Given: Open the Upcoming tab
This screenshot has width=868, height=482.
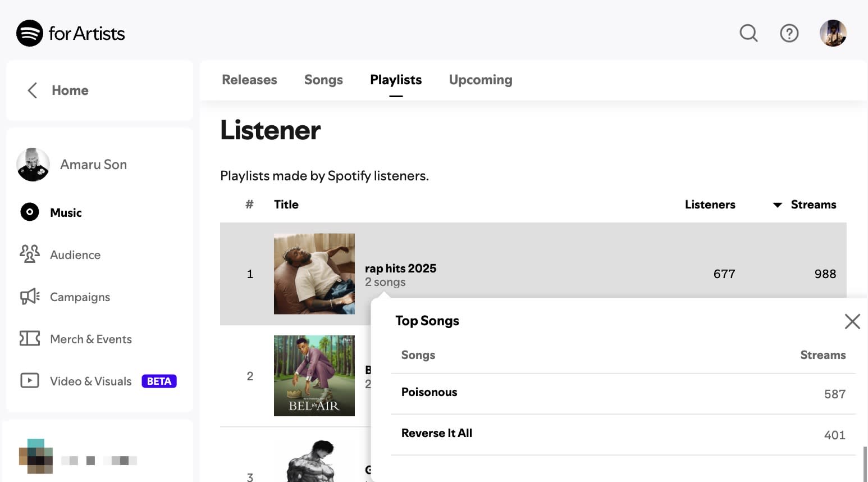Looking at the screenshot, I should [x=481, y=80].
